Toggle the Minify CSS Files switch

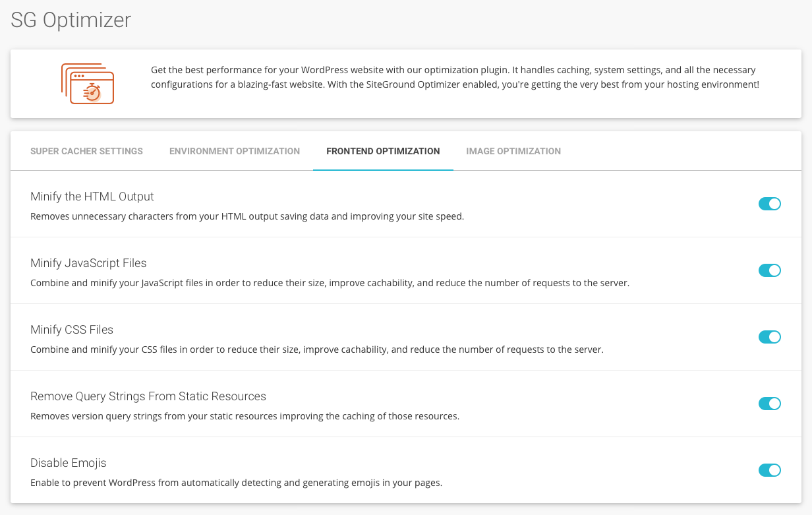click(x=769, y=337)
